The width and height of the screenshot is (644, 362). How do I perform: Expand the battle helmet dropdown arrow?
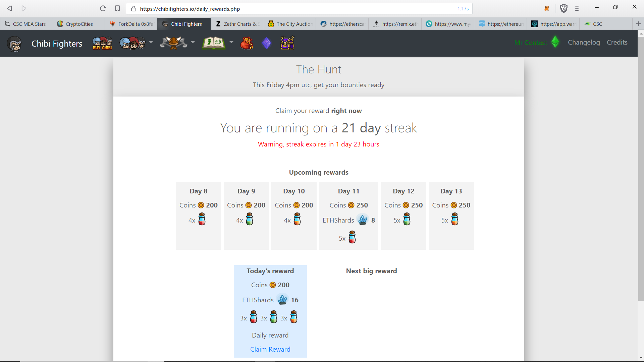193,42
